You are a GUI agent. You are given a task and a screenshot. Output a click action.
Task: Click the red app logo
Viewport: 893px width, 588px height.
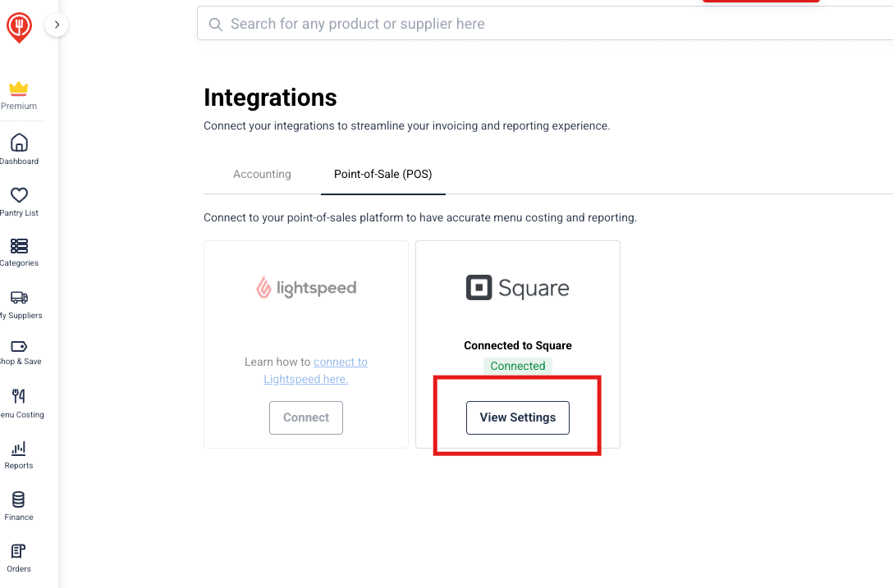[x=19, y=27]
